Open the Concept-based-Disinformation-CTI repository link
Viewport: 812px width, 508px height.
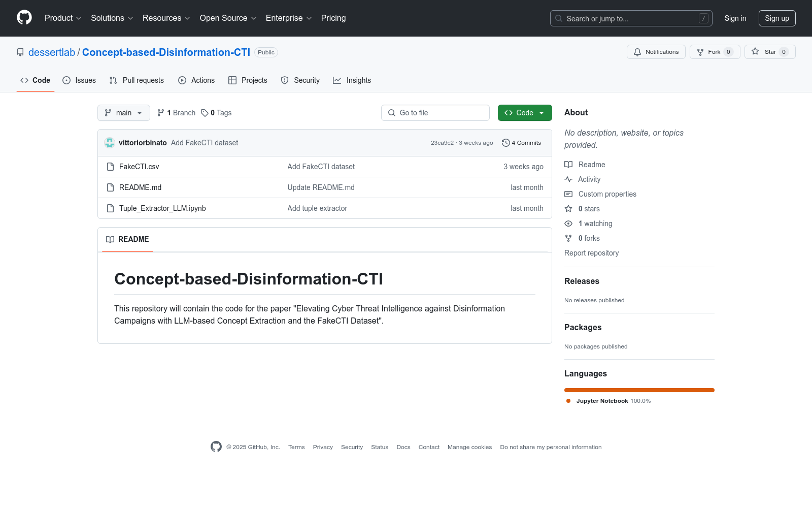(166, 52)
